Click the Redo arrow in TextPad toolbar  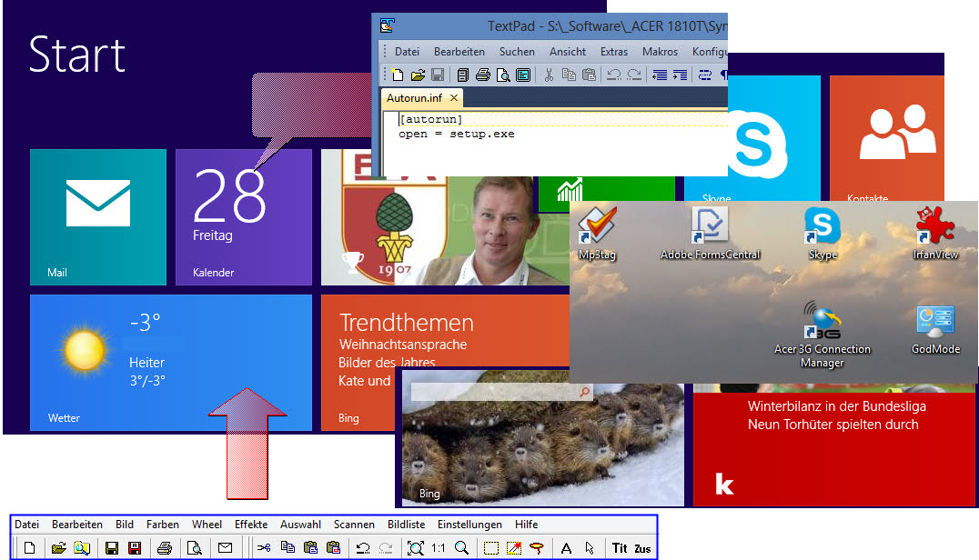point(634,75)
